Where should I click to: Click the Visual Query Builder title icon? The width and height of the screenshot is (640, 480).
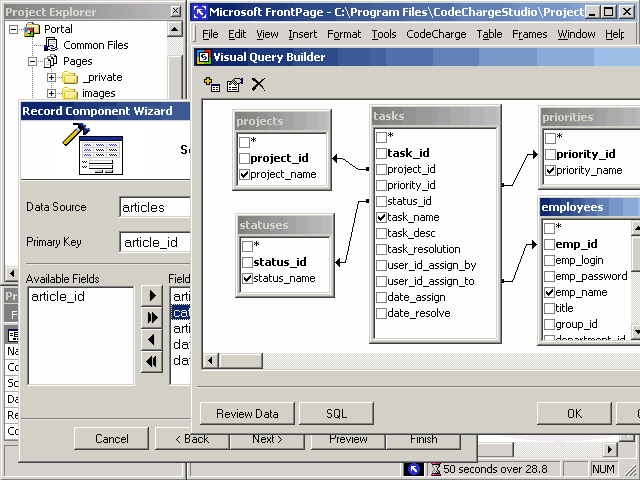[x=204, y=57]
